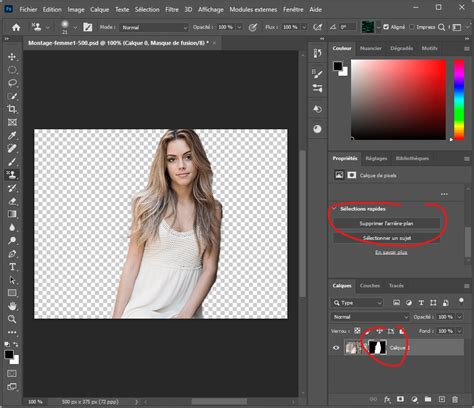Viewport: 474px width, 408px height.
Task: Open the Fenêtre menu
Action: (293, 10)
